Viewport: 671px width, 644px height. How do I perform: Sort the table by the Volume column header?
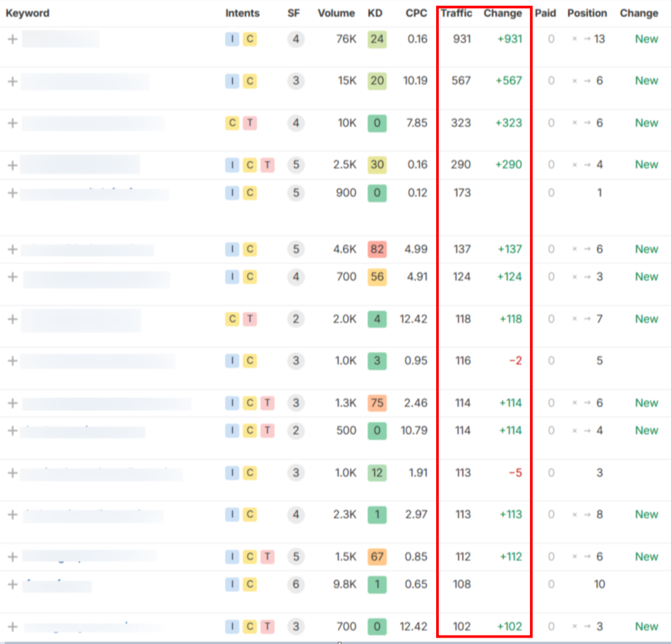pyautogui.click(x=336, y=13)
